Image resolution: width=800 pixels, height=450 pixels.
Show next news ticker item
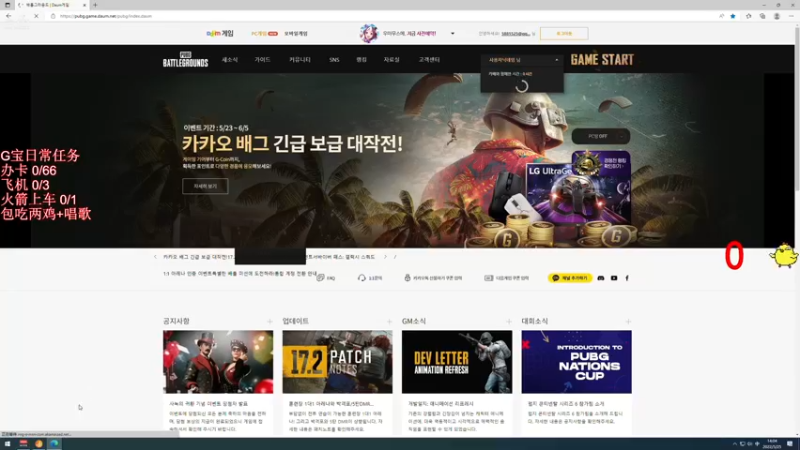coord(385,257)
